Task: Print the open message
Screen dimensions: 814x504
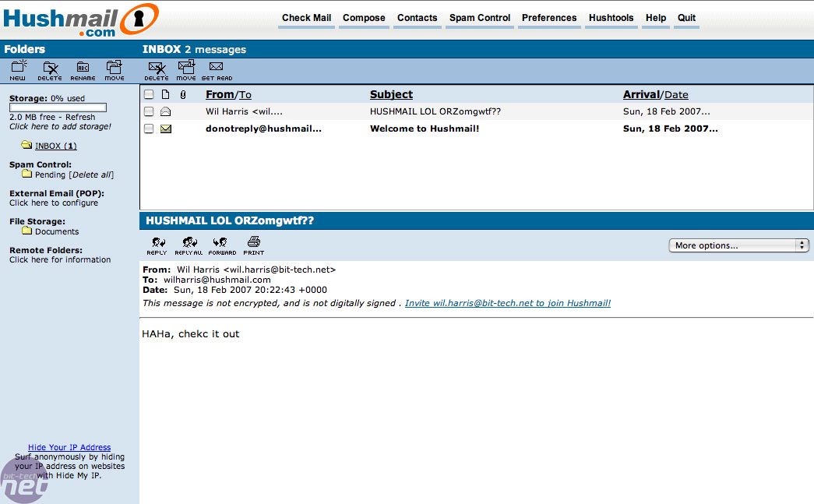Action: pos(253,245)
